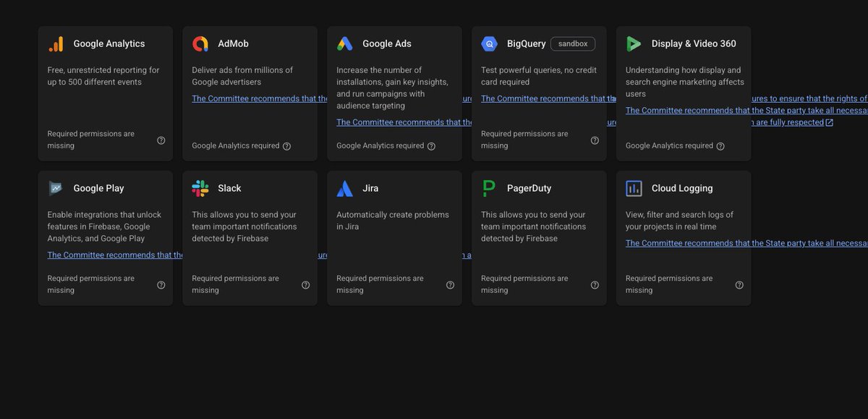This screenshot has height=419, width=868.
Task: Select the AdMob card title
Action: click(233, 44)
